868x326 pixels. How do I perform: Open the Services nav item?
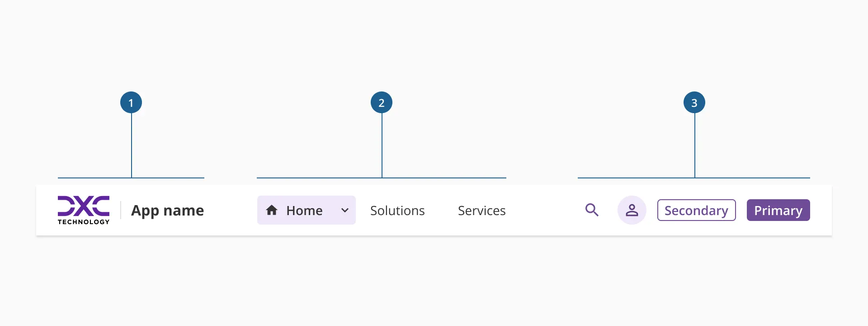click(x=481, y=211)
